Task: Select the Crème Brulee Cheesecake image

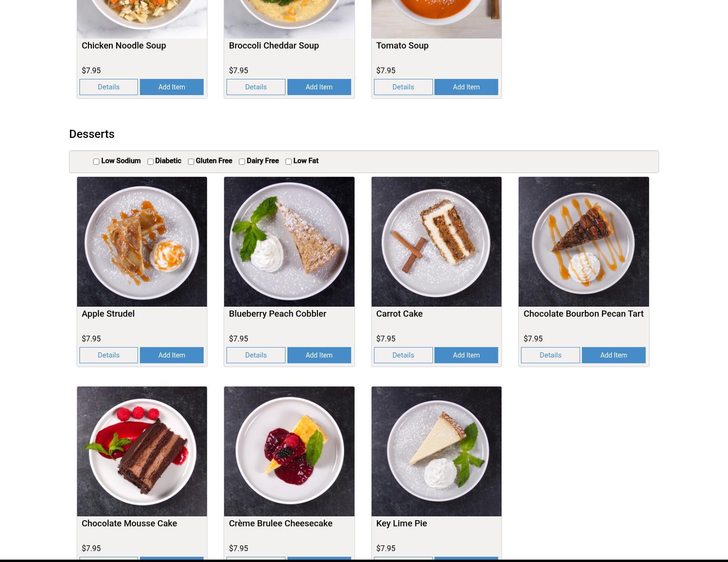Action: [x=289, y=451]
